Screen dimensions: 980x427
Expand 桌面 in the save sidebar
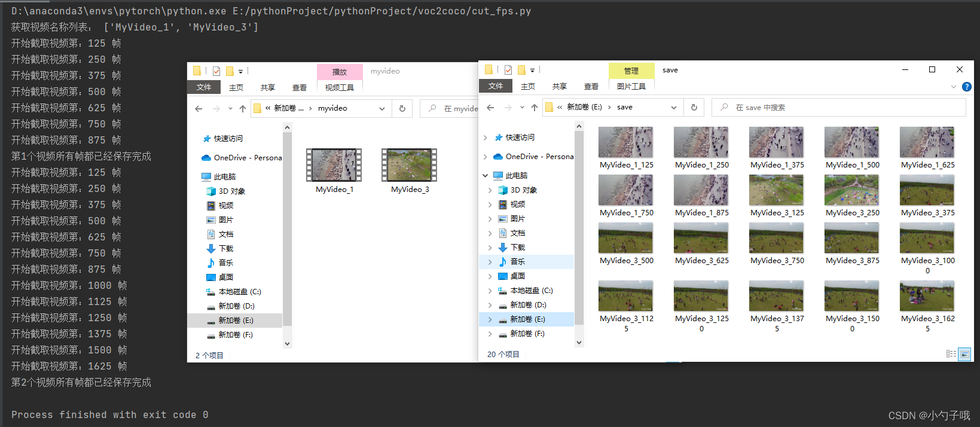[490, 276]
